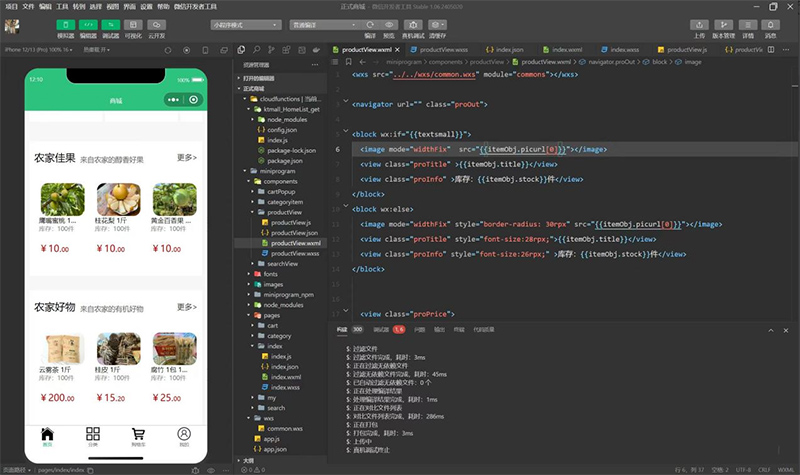Open version management (版本管理) icon
The image size is (800, 475).
725,24
